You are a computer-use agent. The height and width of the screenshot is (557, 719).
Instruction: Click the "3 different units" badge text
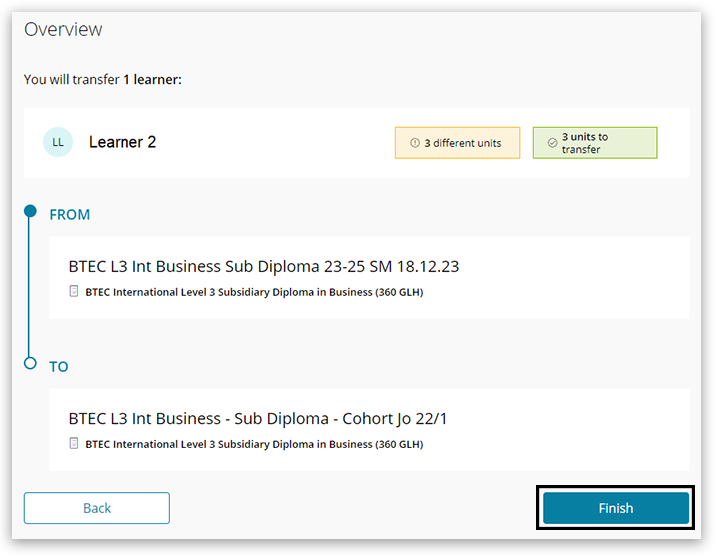click(463, 143)
